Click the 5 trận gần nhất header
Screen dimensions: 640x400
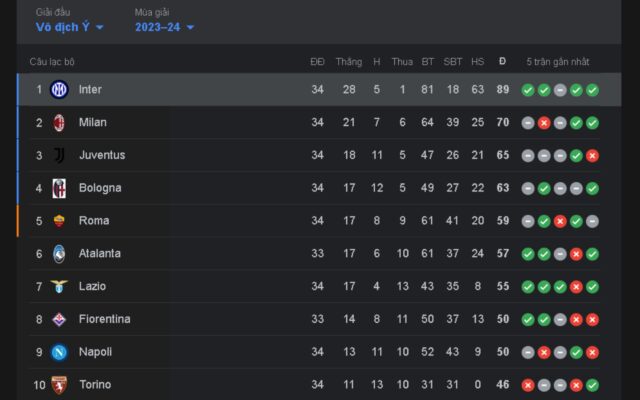(560, 62)
